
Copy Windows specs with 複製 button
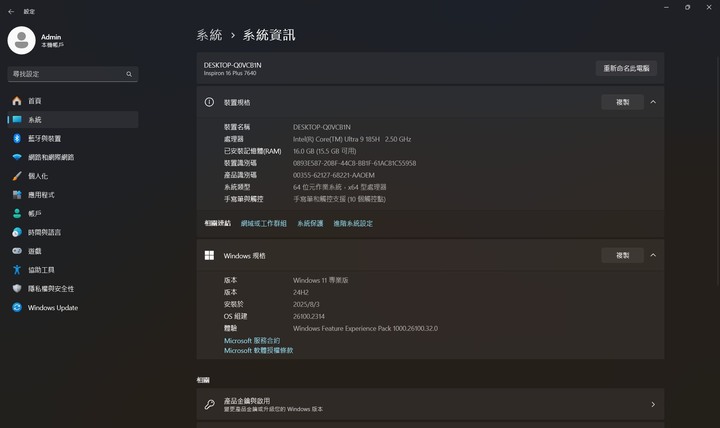coord(623,255)
